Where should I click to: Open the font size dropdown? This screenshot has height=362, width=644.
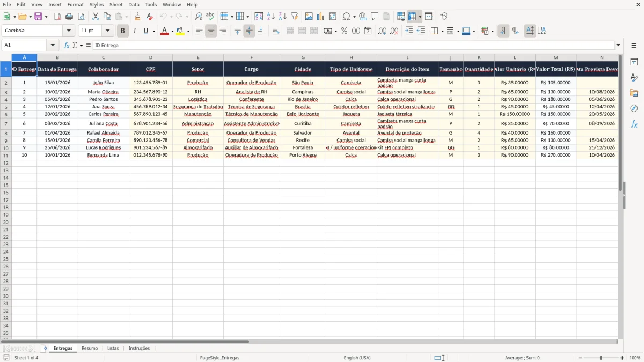coord(107,31)
